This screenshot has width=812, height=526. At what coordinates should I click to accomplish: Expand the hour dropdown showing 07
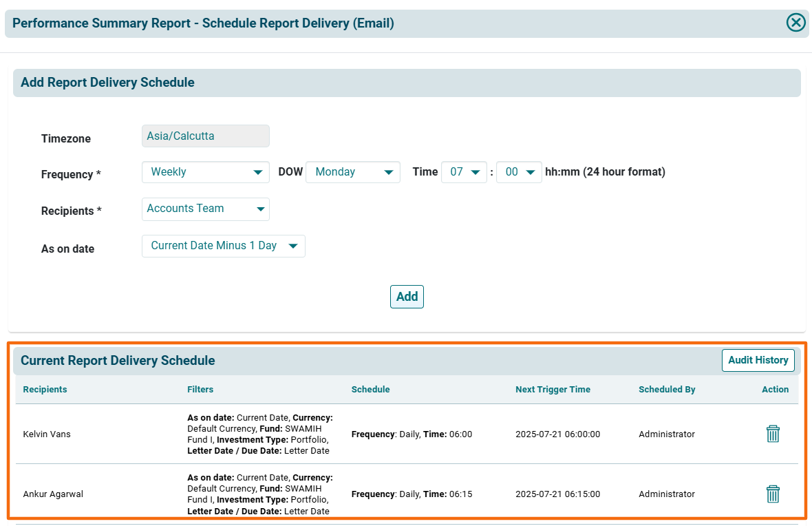click(464, 172)
